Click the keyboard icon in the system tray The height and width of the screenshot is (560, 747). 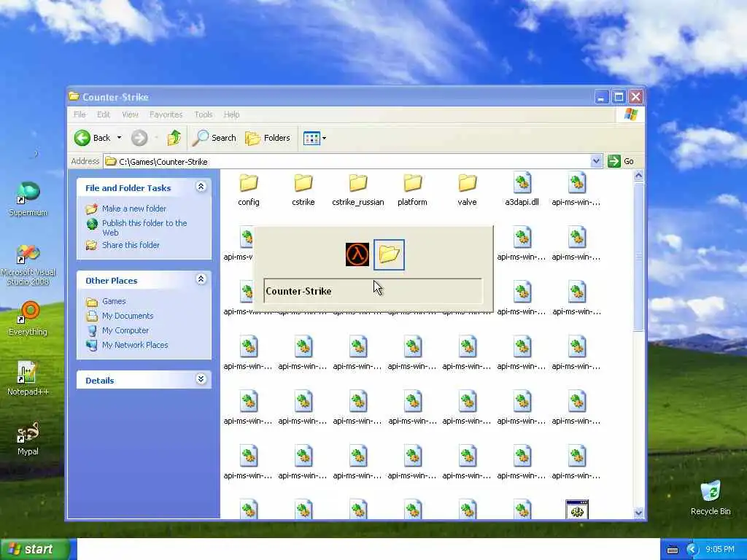[x=672, y=550]
